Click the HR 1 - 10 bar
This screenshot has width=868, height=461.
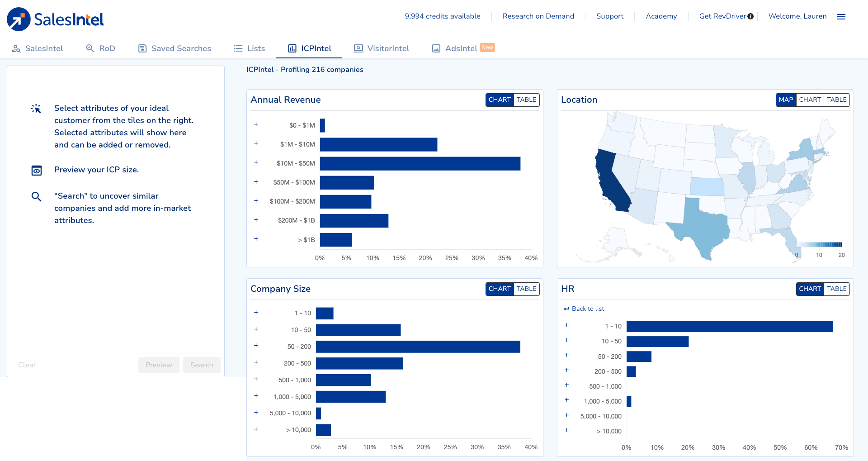[x=730, y=327]
